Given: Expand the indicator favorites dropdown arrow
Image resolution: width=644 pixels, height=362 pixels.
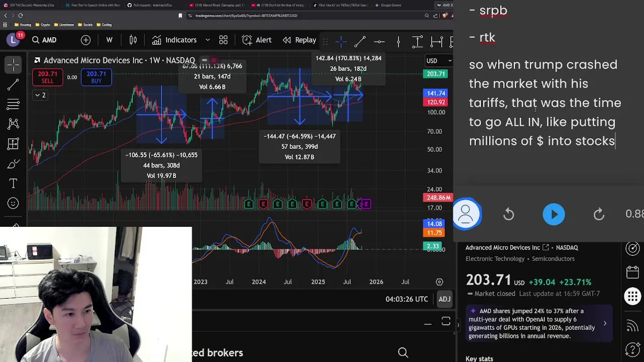Looking at the screenshot, I should [x=207, y=40].
